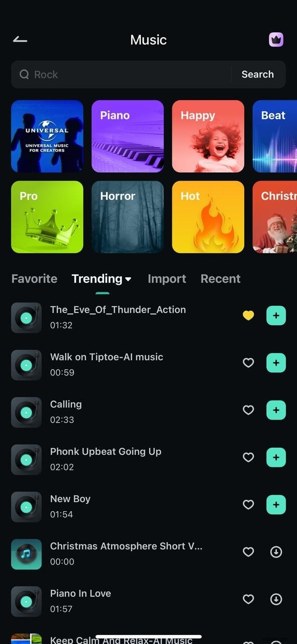Unfavorite The_Eve_Of_Thunder_Action yellow heart

click(x=248, y=315)
